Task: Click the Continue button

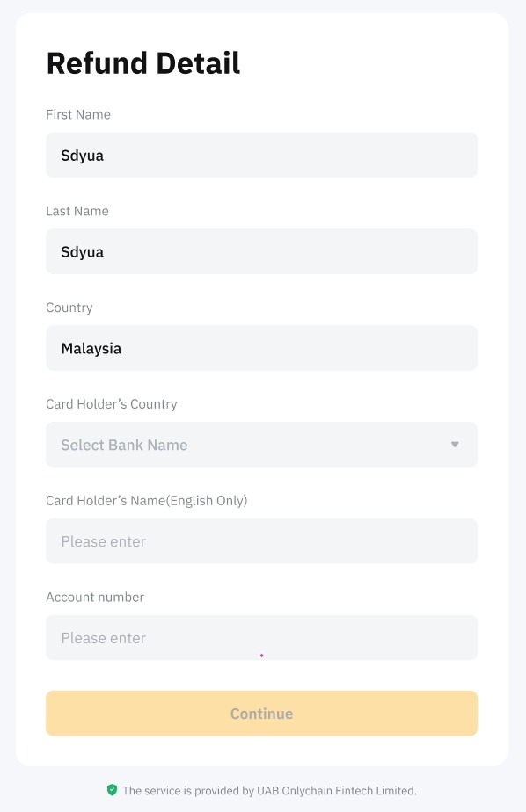Action: pos(262,713)
